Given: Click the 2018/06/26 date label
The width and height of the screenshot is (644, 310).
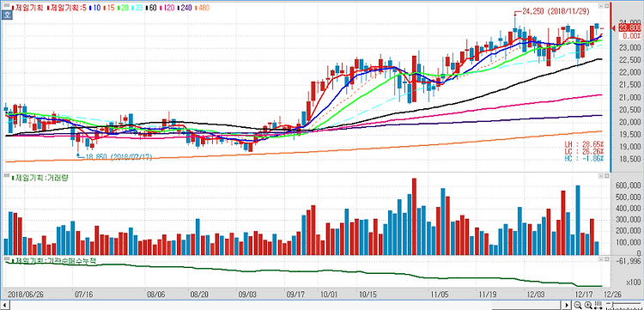Looking at the screenshot, I should click(x=26, y=295).
